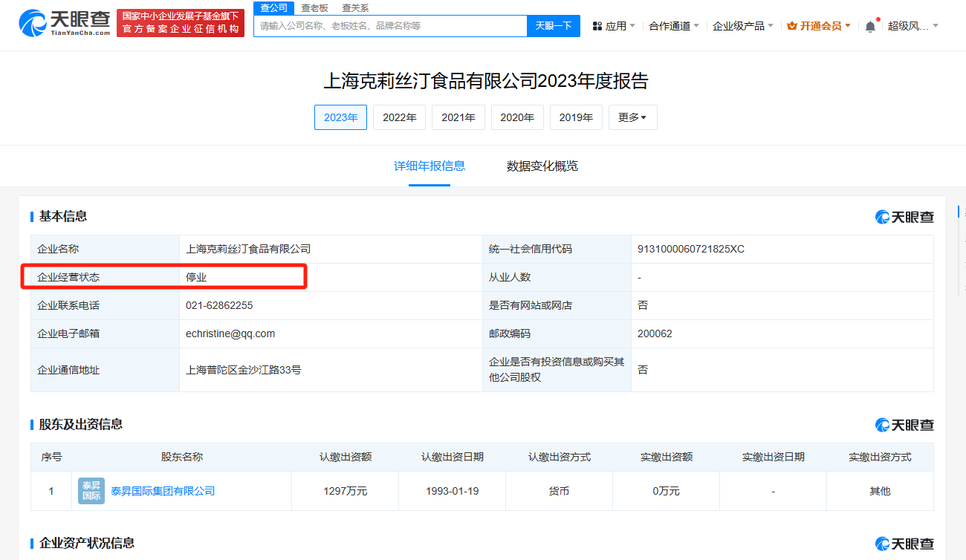Viewport: 966px width, 560px height.
Task: Click the 停业 business status value
Action: pos(196,277)
